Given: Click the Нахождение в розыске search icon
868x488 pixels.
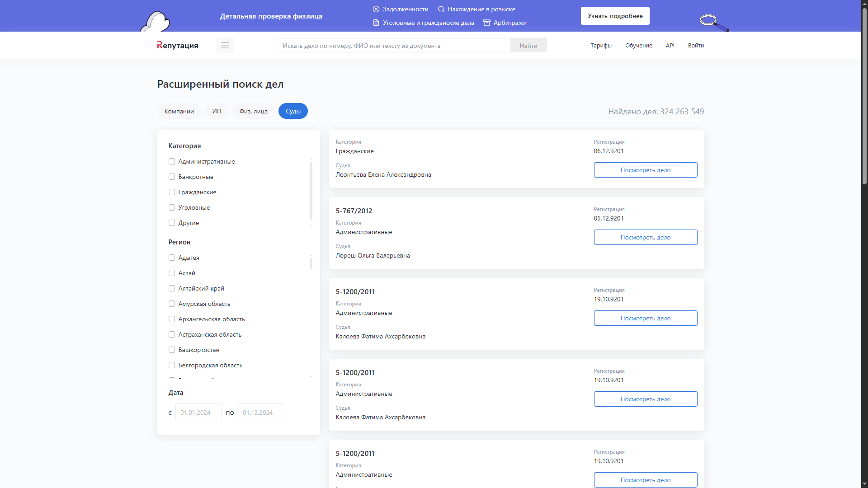Looking at the screenshot, I should (x=441, y=9).
